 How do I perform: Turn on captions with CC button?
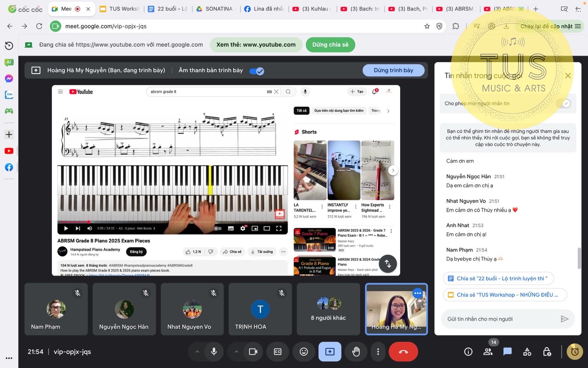point(277,351)
